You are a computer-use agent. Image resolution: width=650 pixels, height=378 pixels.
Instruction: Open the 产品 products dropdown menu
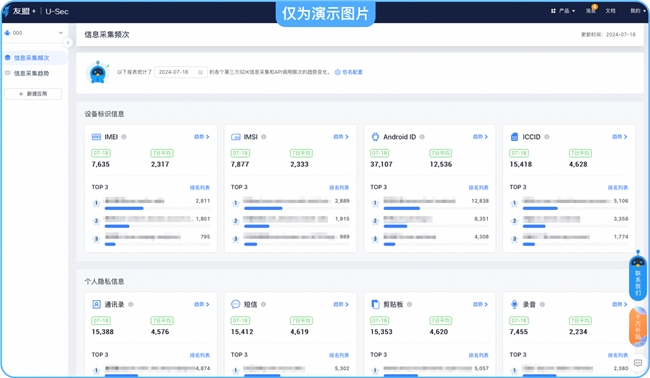point(563,11)
